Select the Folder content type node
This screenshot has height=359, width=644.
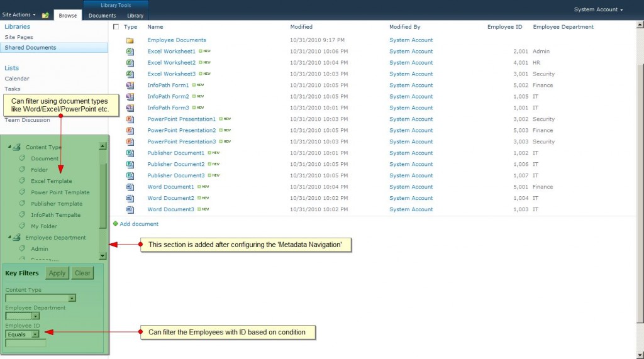tap(39, 170)
